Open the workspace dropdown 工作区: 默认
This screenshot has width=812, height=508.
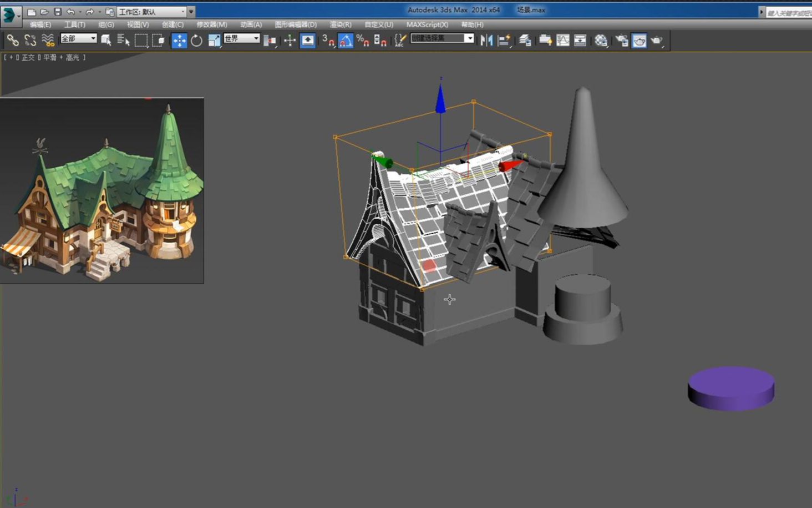click(x=151, y=12)
